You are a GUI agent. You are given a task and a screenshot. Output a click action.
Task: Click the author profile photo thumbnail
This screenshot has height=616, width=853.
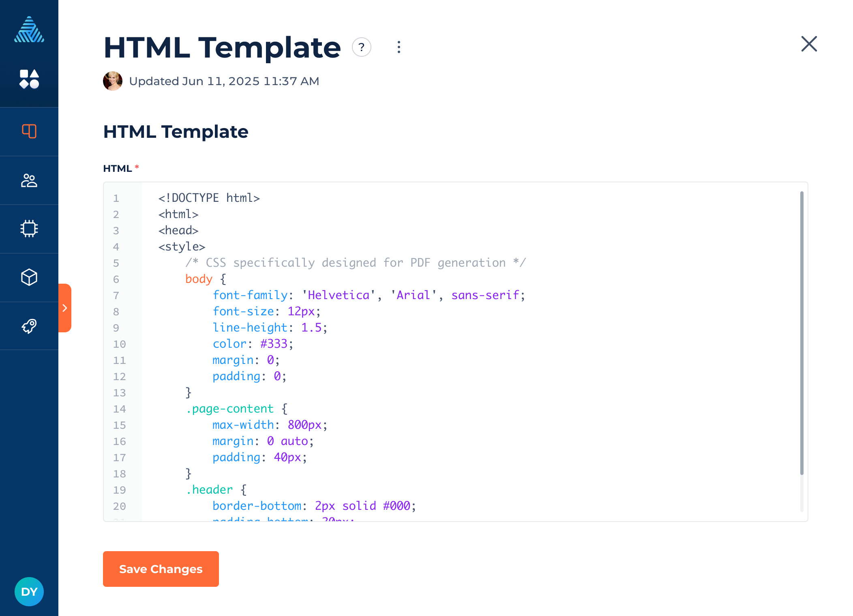113,81
